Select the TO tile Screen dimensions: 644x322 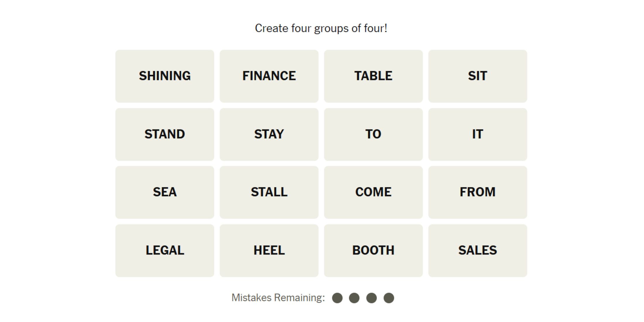point(373,134)
